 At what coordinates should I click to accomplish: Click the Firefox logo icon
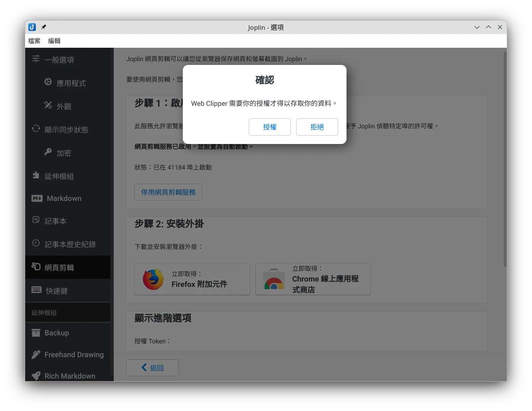tap(153, 279)
